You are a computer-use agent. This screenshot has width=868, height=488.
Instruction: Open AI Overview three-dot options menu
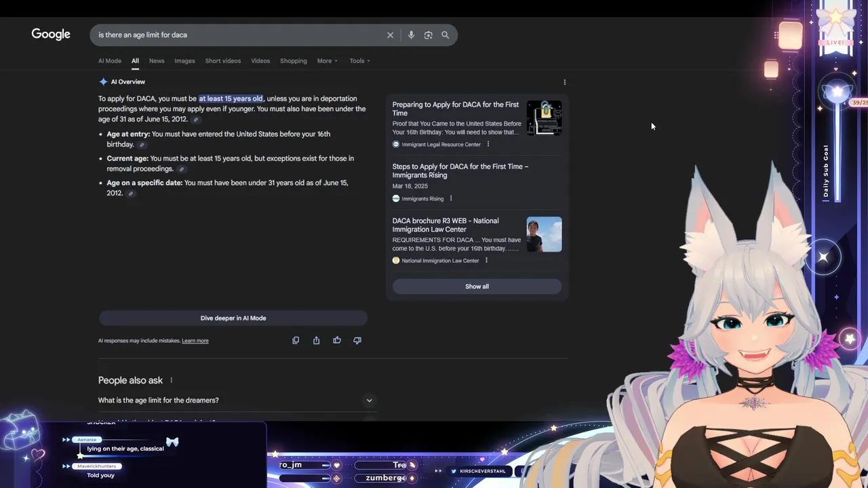pyautogui.click(x=565, y=82)
